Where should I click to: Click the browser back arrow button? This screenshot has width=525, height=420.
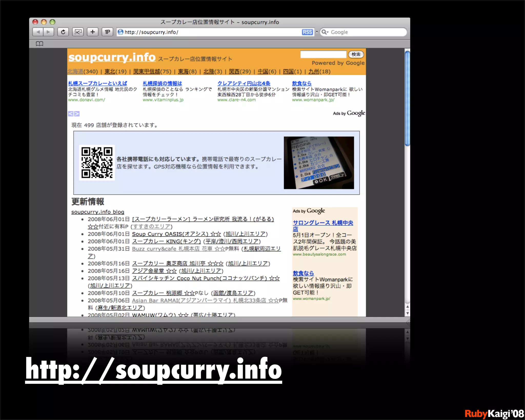coord(38,32)
